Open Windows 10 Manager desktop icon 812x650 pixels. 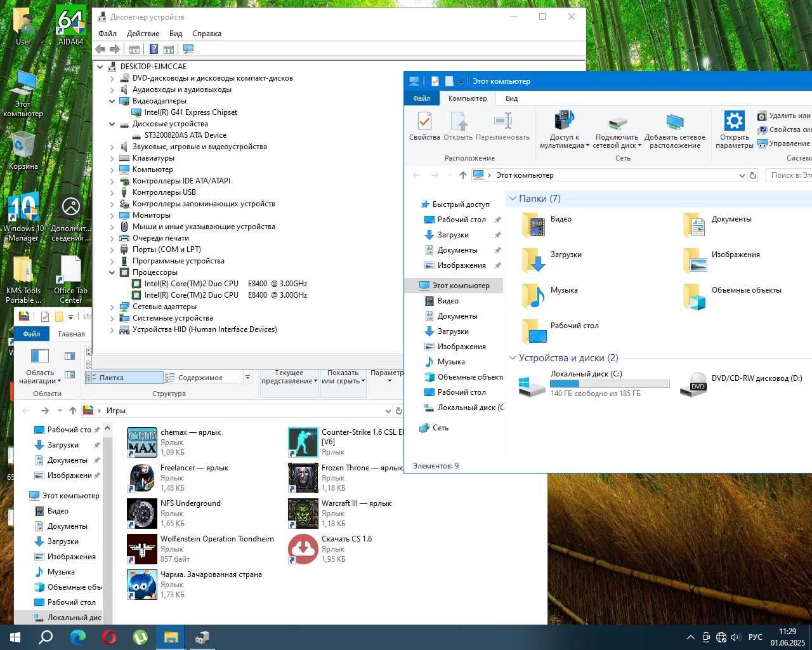tap(23, 217)
